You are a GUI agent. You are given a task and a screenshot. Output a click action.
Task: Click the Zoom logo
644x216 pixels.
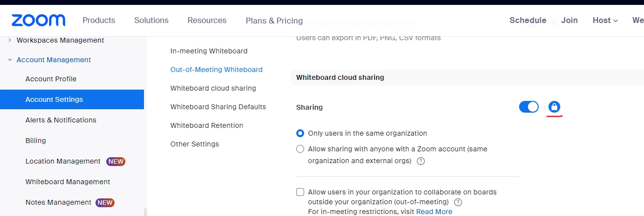(x=38, y=21)
